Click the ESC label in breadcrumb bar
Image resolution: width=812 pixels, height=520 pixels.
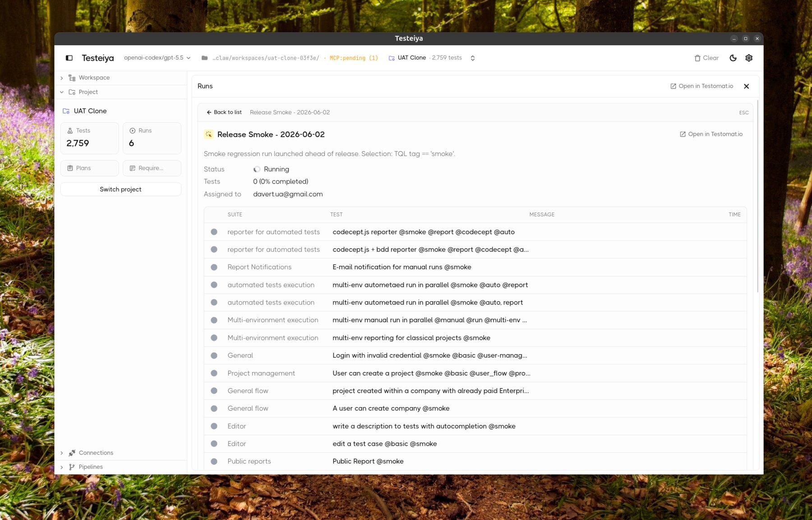click(744, 113)
